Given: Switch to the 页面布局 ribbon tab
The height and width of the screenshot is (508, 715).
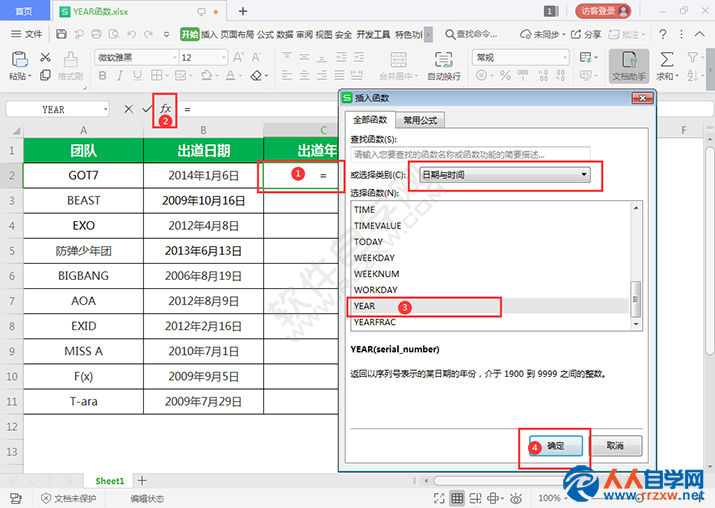Looking at the screenshot, I should [237, 34].
